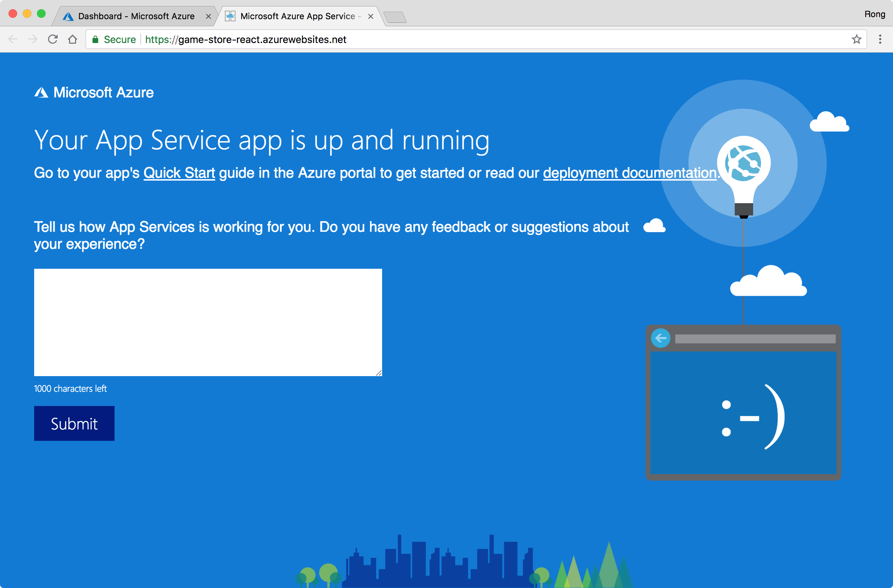Click the Microsoft Azure logo
The image size is (893, 588).
coord(94,92)
